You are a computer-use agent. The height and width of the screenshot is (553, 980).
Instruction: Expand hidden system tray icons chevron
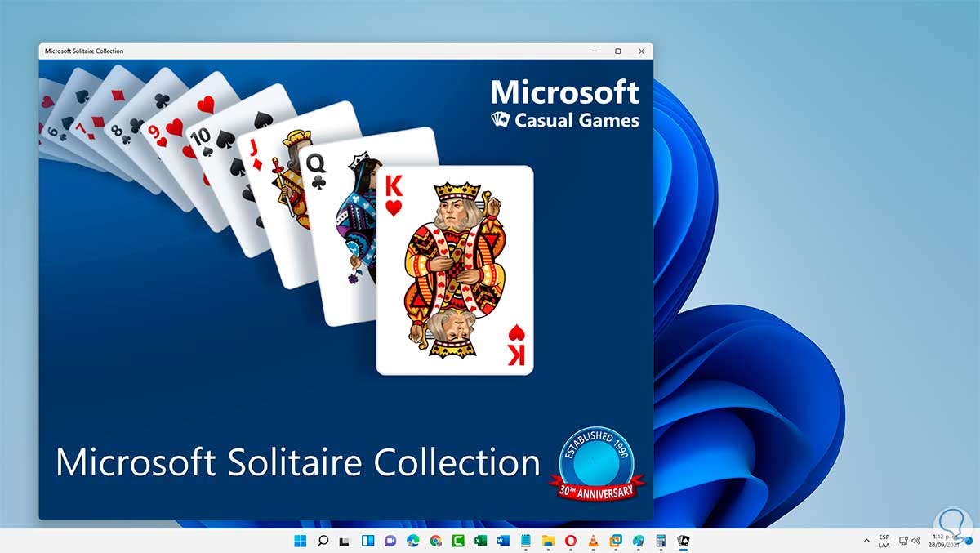click(866, 541)
